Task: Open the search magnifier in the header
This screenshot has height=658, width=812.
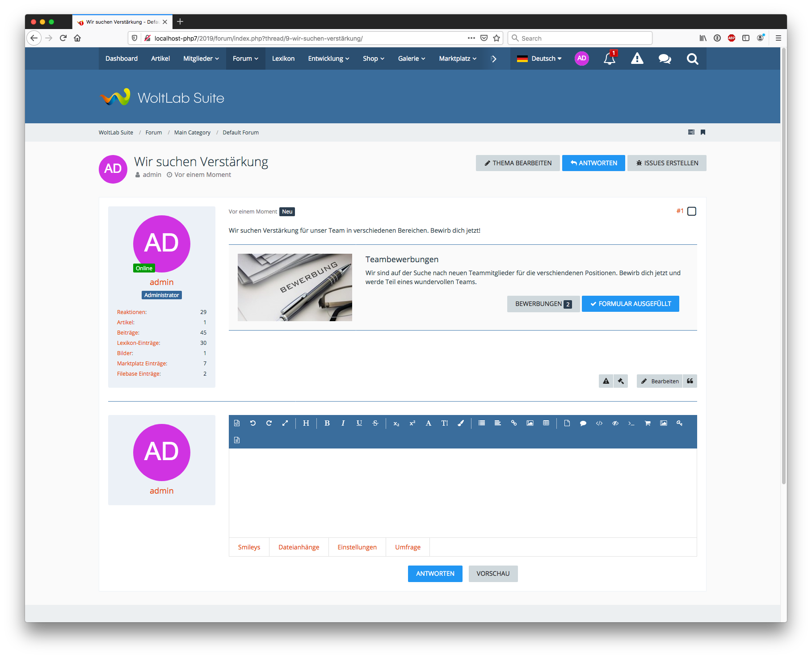Action: (x=692, y=59)
